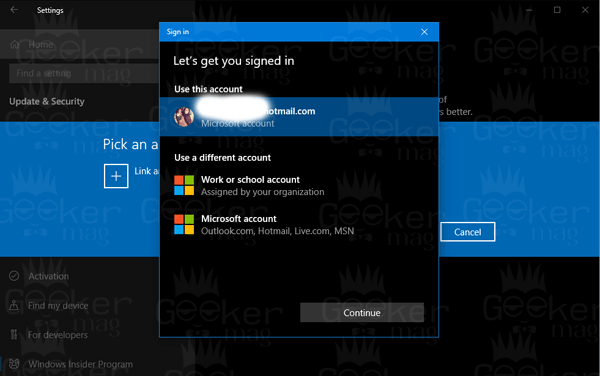Click the 'Use a different account' text
This screenshot has height=376, width=600.
[222, 158]
